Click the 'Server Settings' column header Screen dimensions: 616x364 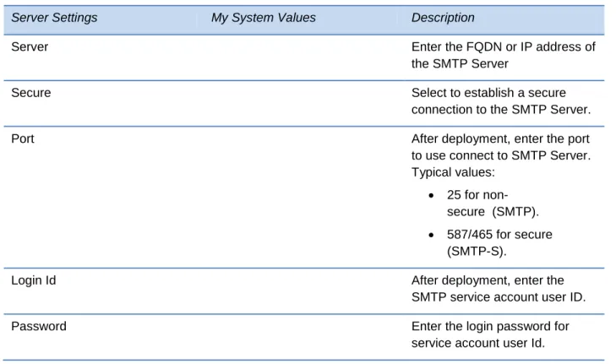pyautogui.click(x=54, y=18)
